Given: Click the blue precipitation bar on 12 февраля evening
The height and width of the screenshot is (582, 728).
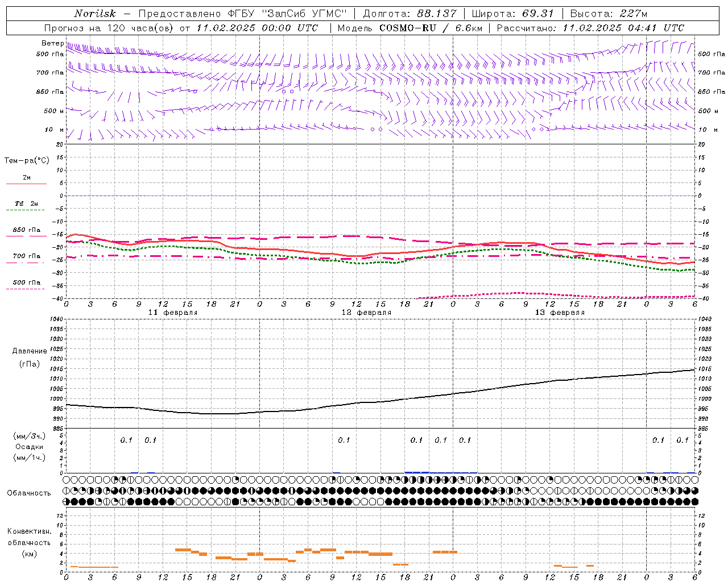Looking at the screenshot, I should (x=417, y=472).
